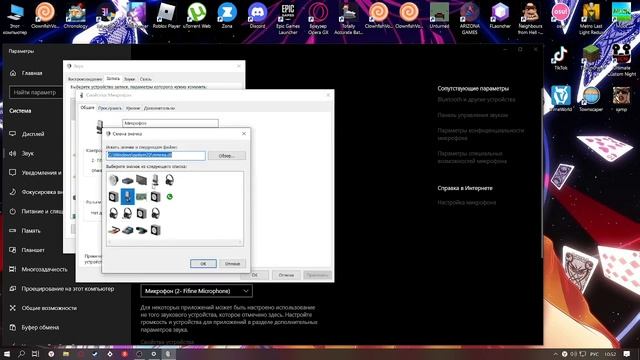Click the Обзор... browse button
The width and height of the screenshot is (640, 360).
(x=227, y=156)
